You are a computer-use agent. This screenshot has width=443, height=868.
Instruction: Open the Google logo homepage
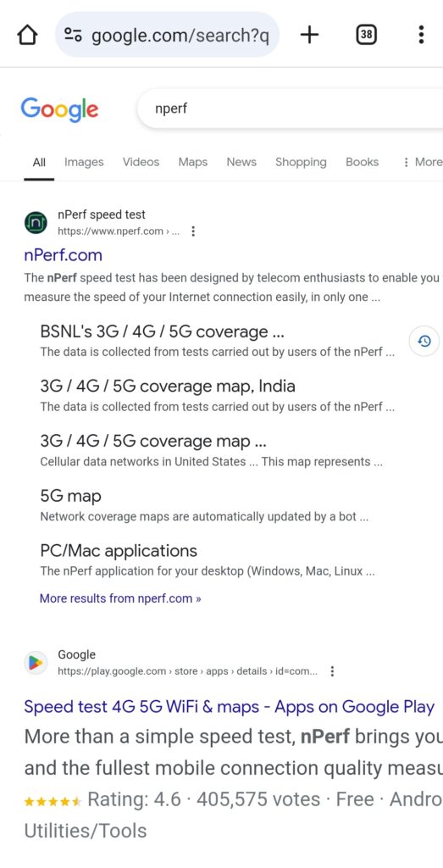click(x=59, y=109)
